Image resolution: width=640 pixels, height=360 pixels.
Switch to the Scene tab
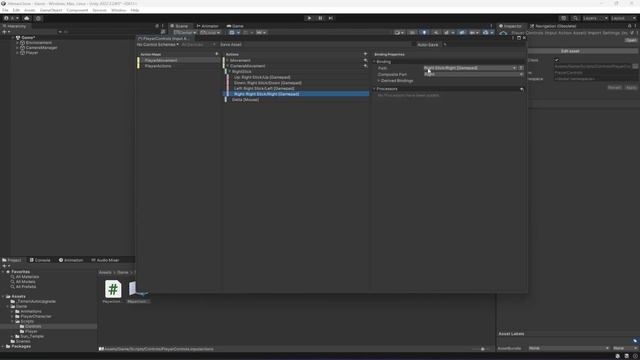point(179,26)
